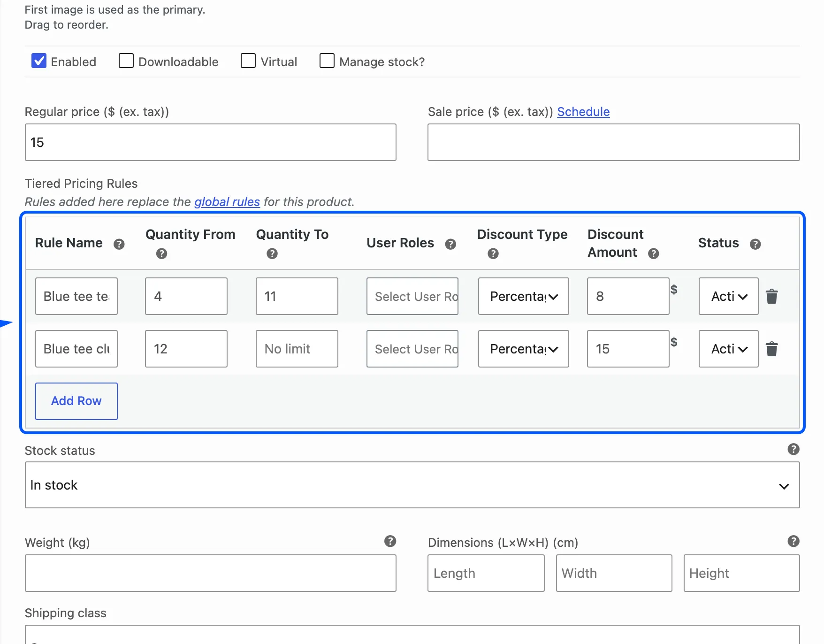Screen dimensions: 824x644
Task: Click the Length dimension field
Action: [486, 573]
